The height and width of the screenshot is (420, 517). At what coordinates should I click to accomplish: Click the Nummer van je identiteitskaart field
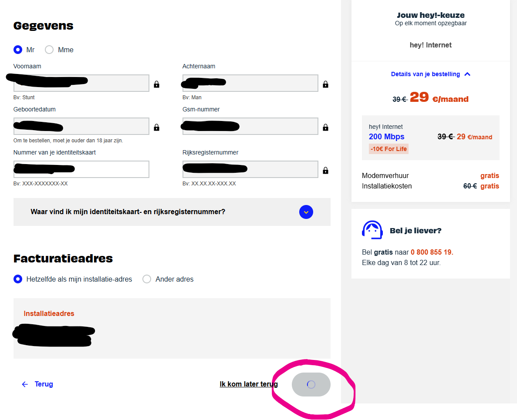(x=81, y=169)
